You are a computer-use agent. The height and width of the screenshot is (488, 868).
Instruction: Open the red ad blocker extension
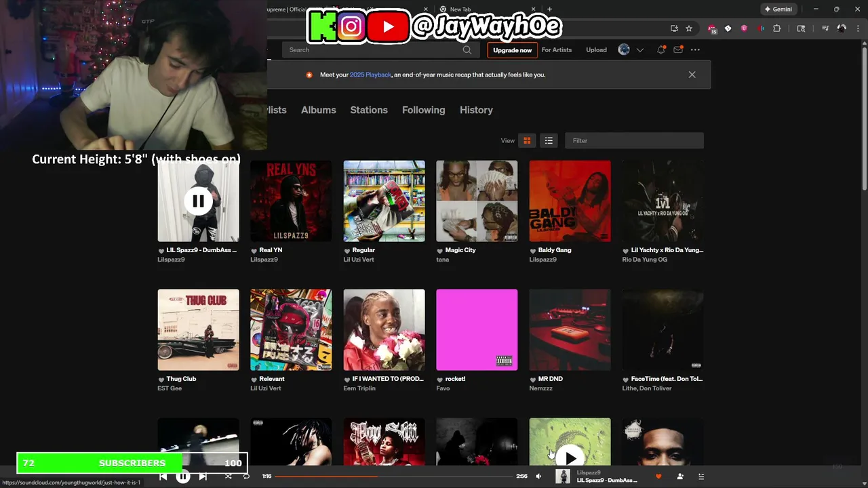[x=712, y=29]
